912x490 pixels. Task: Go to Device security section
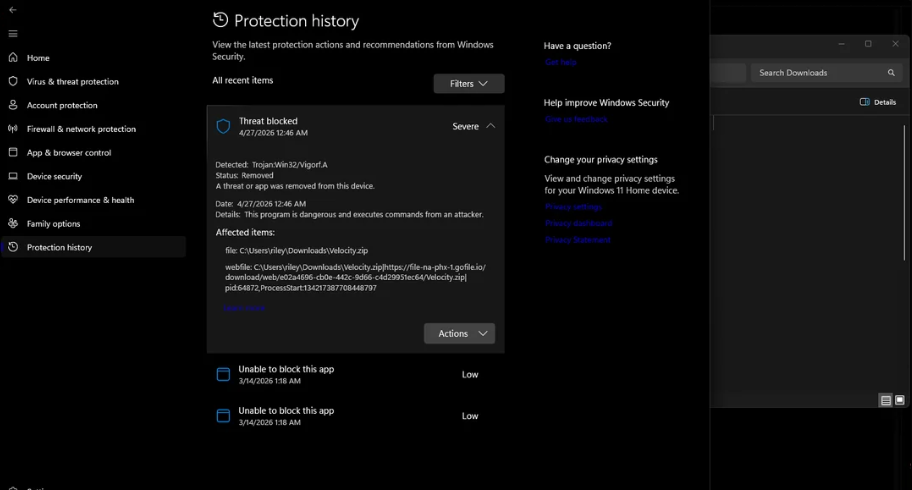click(54, 177)
